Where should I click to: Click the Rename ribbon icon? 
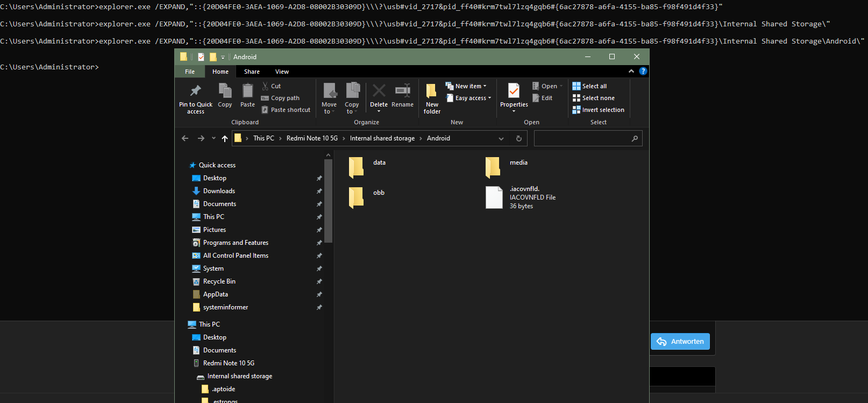click(x=402, y=90)
